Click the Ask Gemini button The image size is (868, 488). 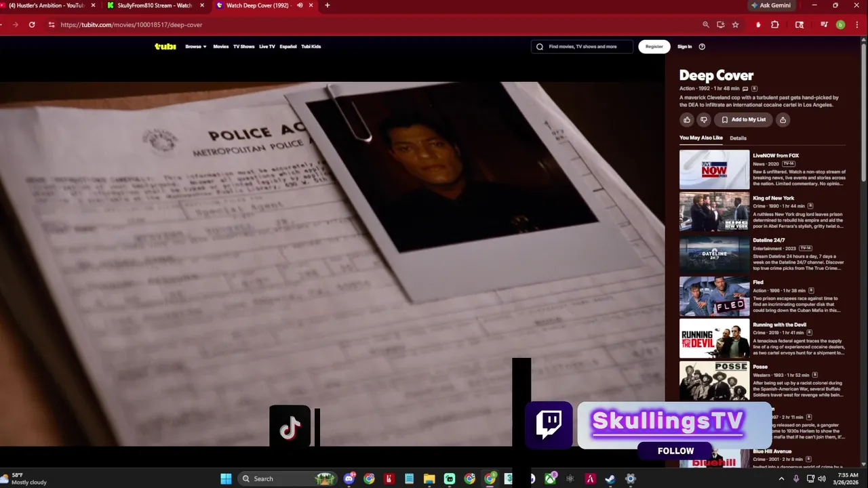tap(770, 5)
